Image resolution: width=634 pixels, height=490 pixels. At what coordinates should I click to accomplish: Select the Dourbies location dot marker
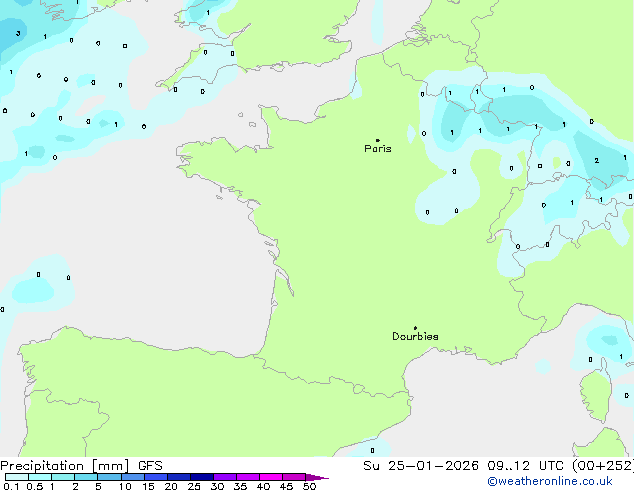[415, 328]
